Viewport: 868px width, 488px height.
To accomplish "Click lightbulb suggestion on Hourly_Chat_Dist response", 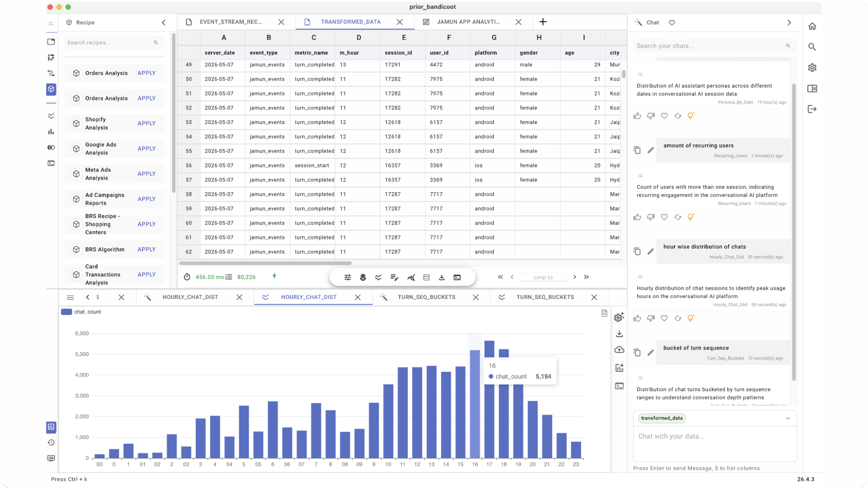I will click(x=691, y=318).
